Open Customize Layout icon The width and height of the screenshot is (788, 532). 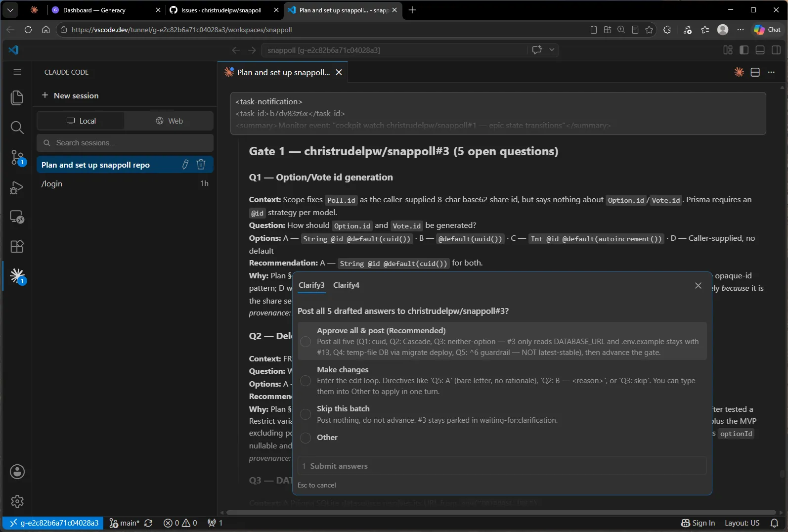point(728,50)
